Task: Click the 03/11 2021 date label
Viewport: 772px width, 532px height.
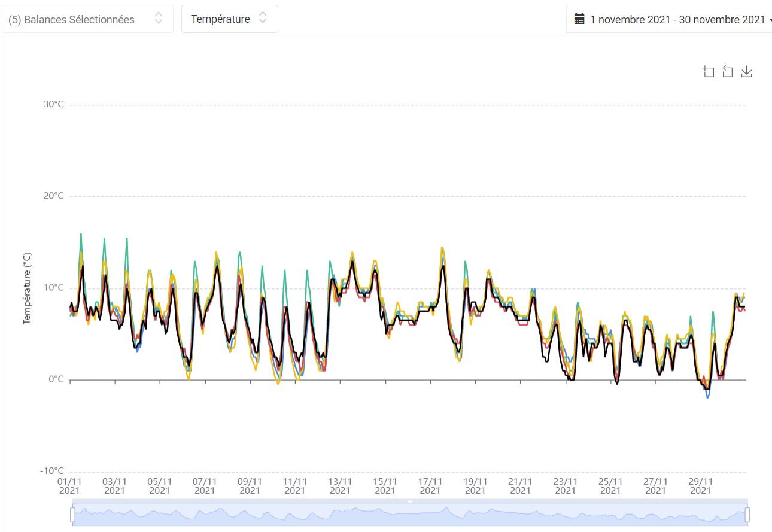Action: pyautogui.click(x=114, y=485)
